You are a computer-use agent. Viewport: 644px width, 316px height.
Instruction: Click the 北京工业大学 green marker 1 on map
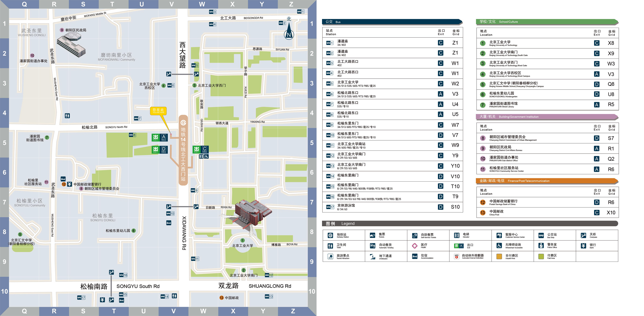click(x=242, y=240)
